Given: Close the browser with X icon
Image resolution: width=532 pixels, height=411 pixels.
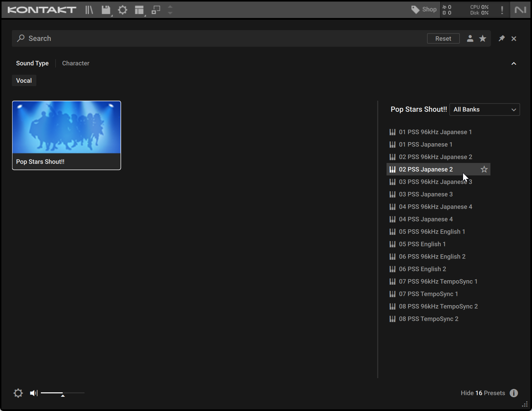Looking at the screenshot, I should tap(514, 38).
